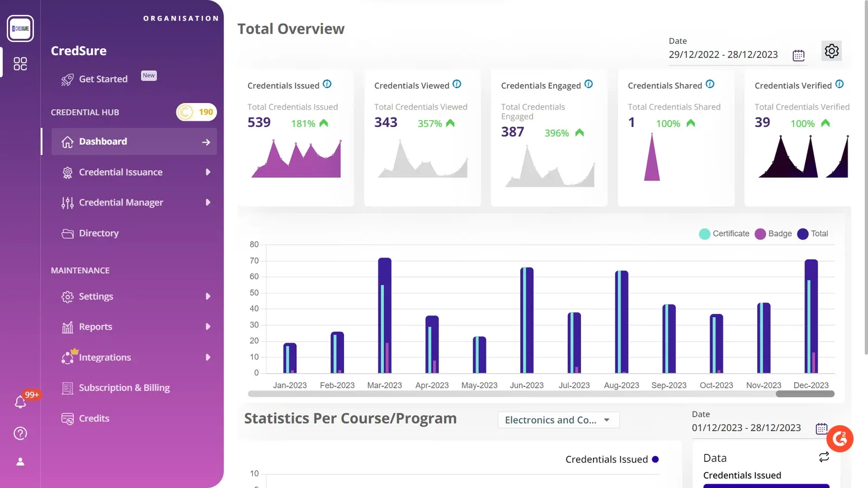The width and height of the screenshot is (868, 488).
Task: Expand Reports submenu arrow
Action: [208, 327]
